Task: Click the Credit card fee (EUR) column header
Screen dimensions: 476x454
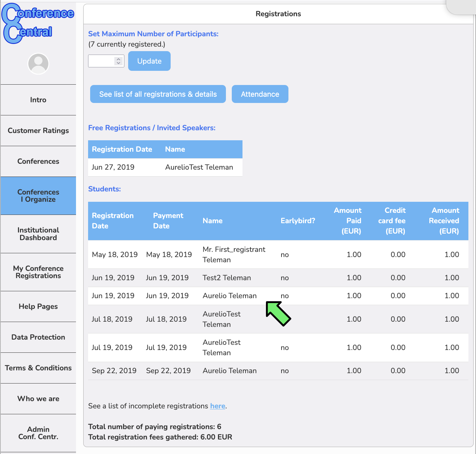Action: point(392,221)
